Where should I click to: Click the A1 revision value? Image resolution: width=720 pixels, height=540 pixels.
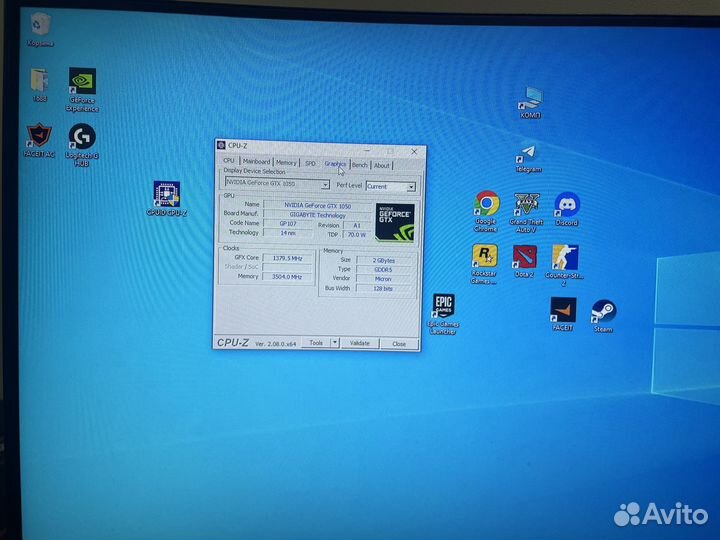pos(357,225)
